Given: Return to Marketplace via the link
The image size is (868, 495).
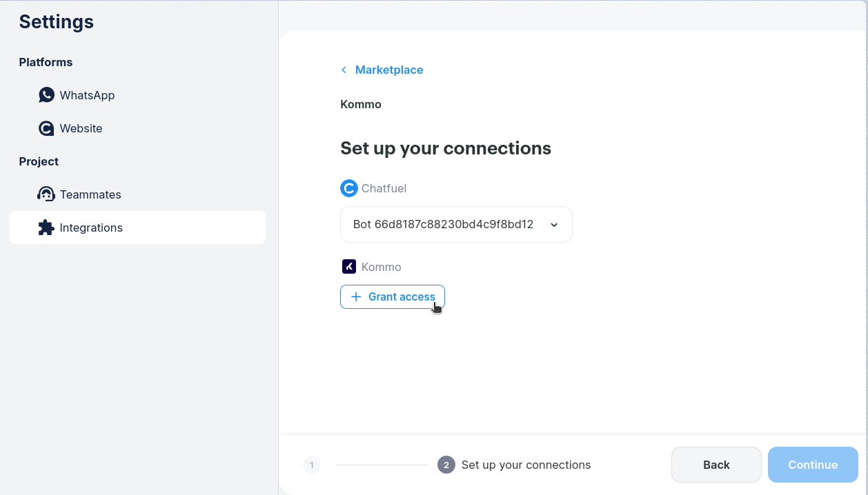Looking at the screenshot, I should click(x=389, y=70).
